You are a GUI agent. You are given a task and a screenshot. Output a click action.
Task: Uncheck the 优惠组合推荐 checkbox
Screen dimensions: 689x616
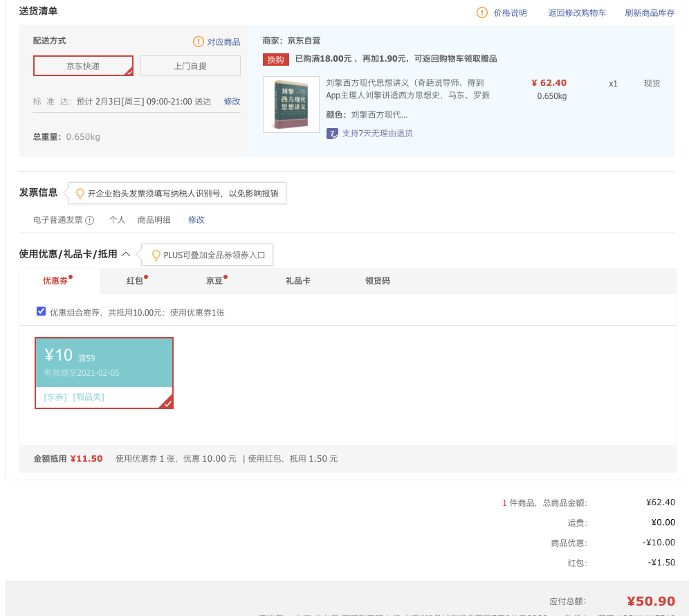[41, 311]
